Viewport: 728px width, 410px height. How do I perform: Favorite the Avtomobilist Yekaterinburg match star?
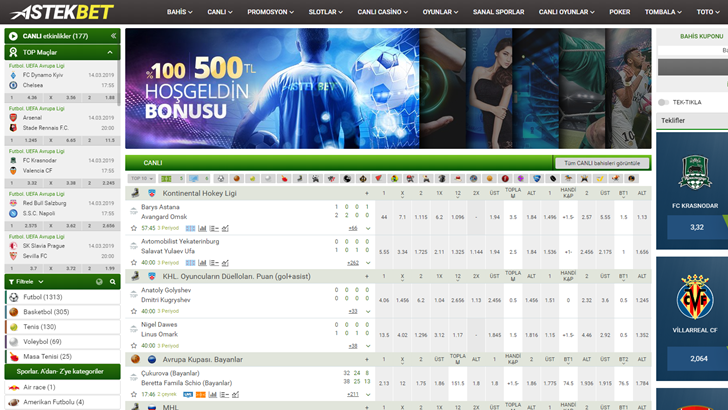coord(134,263)
